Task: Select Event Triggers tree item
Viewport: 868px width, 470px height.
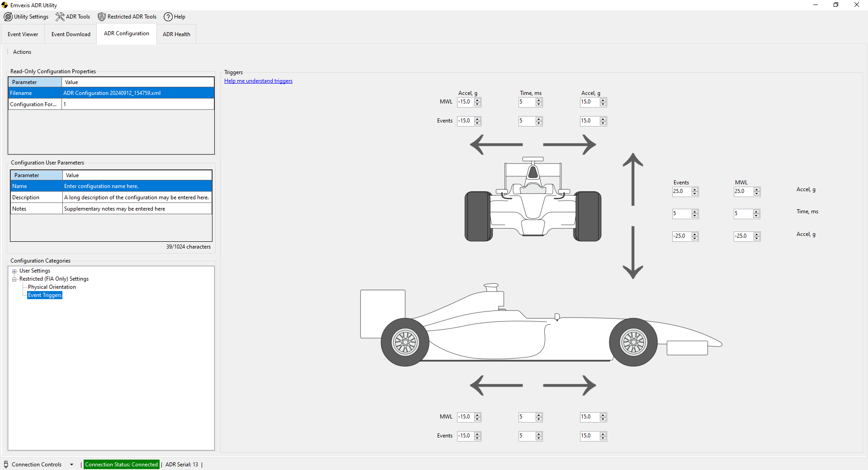Action: coord(45,295)
